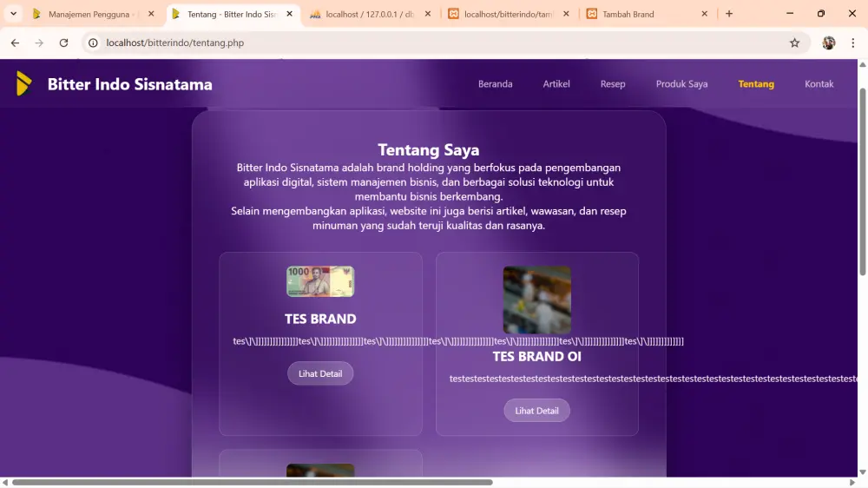Open the Beranda navigation link

495,84
